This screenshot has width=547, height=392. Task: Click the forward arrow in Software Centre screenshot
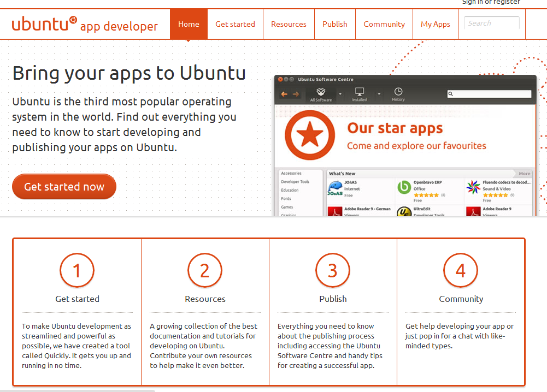click(x=296, y=94)
